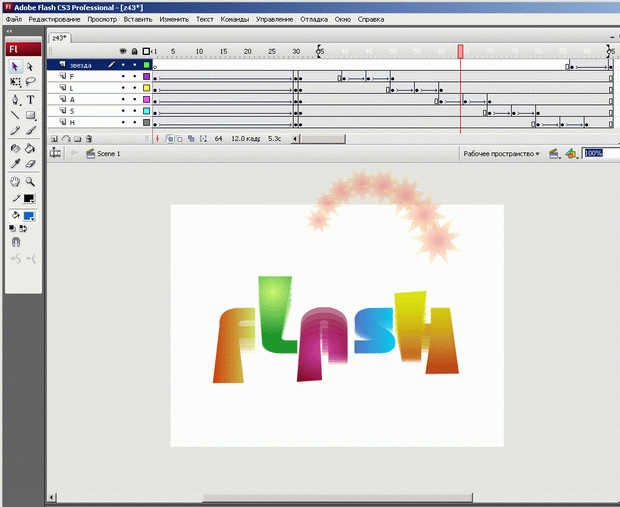Select the Eyedropper tool
The height and width of the screenshot is (507, 620).
coord(15,163)
